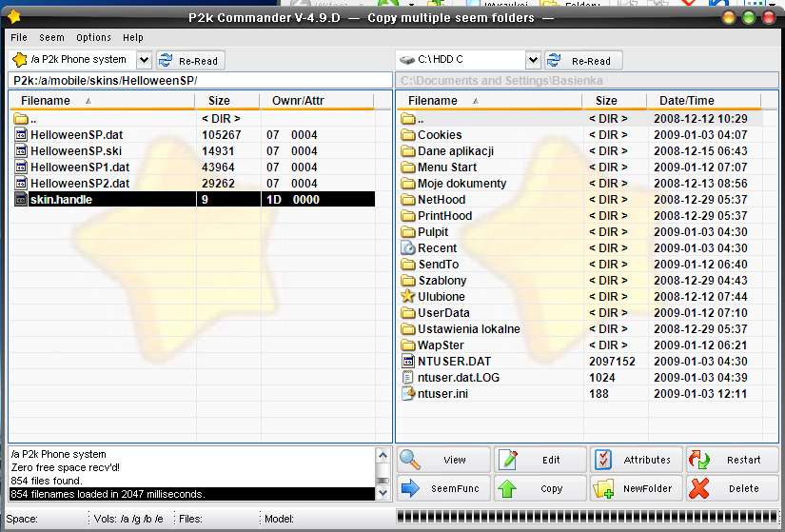Sort right panel by Filename header
Image resolution: width=785 pixels, height=532 pixels.
(489, 101)
